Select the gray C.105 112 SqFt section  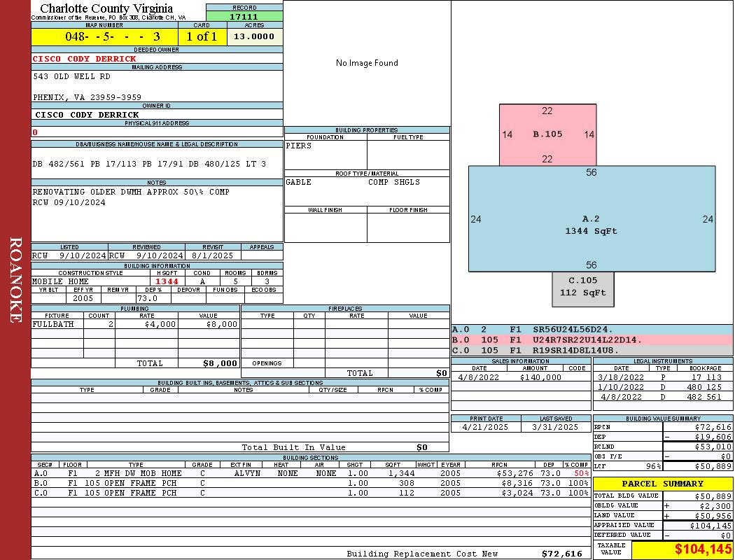582,288
